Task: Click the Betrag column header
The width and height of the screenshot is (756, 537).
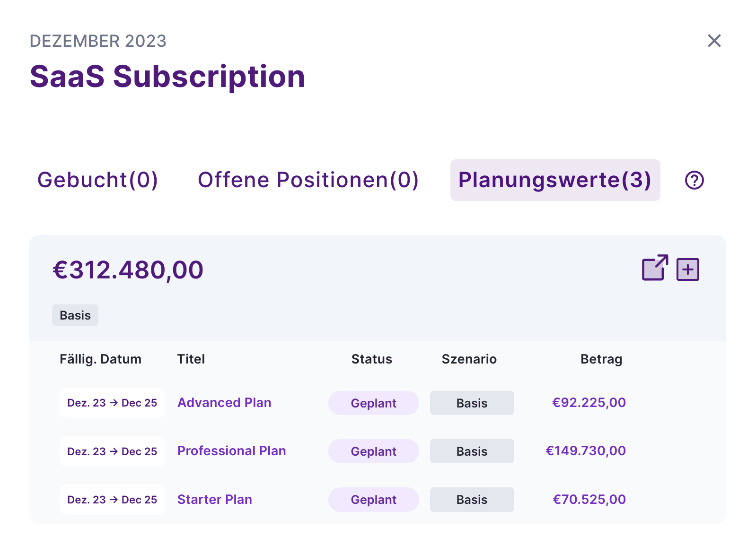Action: click(601, 359)
